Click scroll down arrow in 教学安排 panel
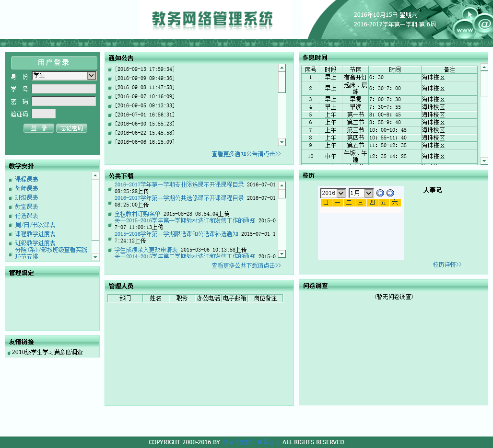 (x=95, y=257)
